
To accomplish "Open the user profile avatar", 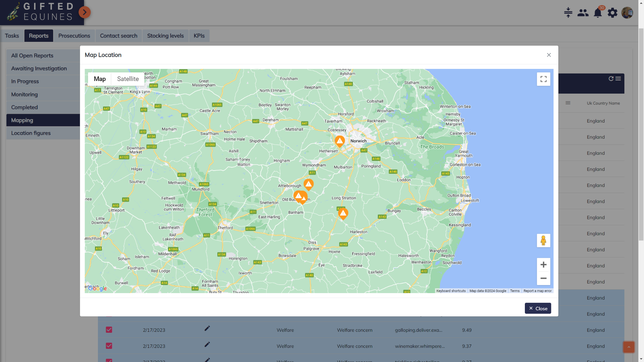I will [627, 13].
